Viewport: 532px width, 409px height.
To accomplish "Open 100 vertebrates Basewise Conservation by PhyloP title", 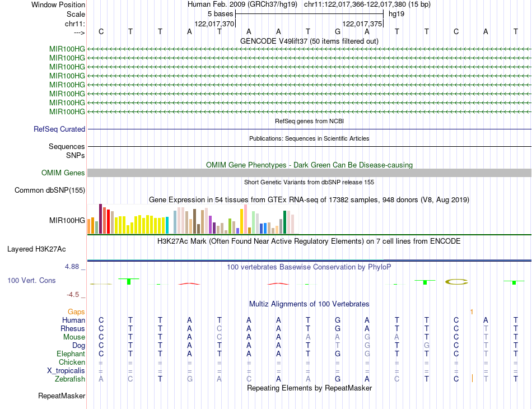I will (x=309, y=267).
